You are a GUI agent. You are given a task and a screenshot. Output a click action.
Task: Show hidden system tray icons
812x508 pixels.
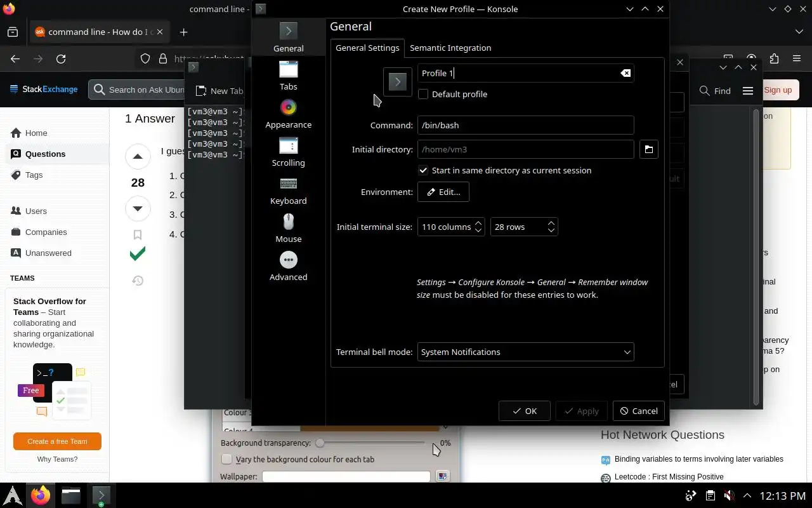[747, 495]
